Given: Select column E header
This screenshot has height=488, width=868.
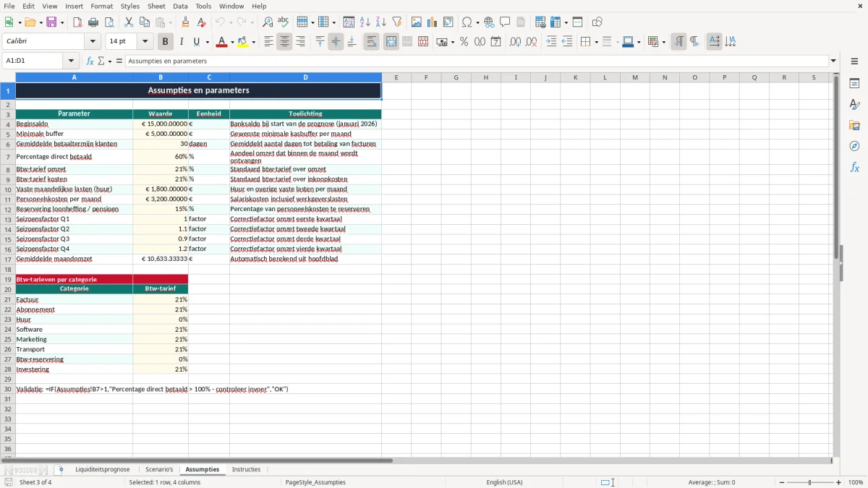Looking at the screenshot, I should coord(396,77).
